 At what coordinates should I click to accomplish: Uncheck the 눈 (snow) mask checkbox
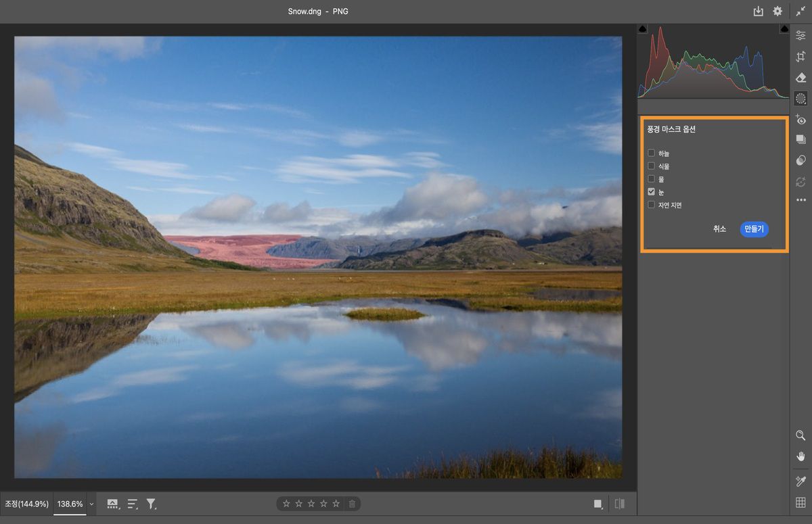(651, 191)
